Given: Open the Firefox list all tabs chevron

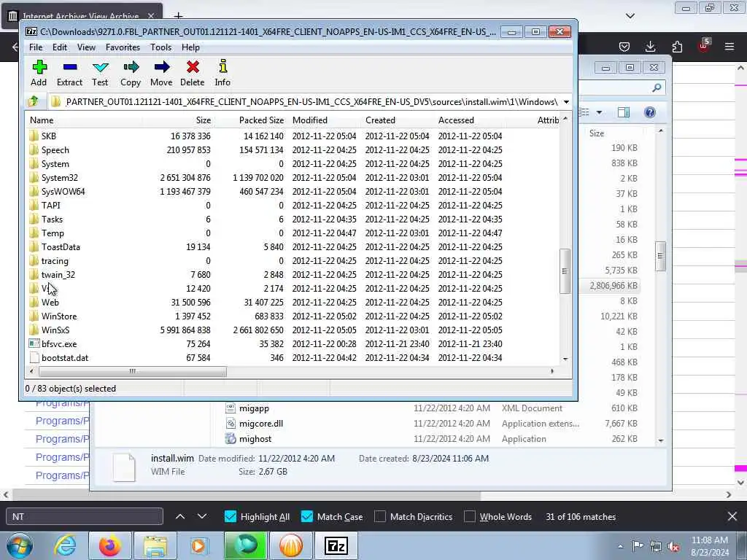Looking at the screenshot, I should 630,16.
